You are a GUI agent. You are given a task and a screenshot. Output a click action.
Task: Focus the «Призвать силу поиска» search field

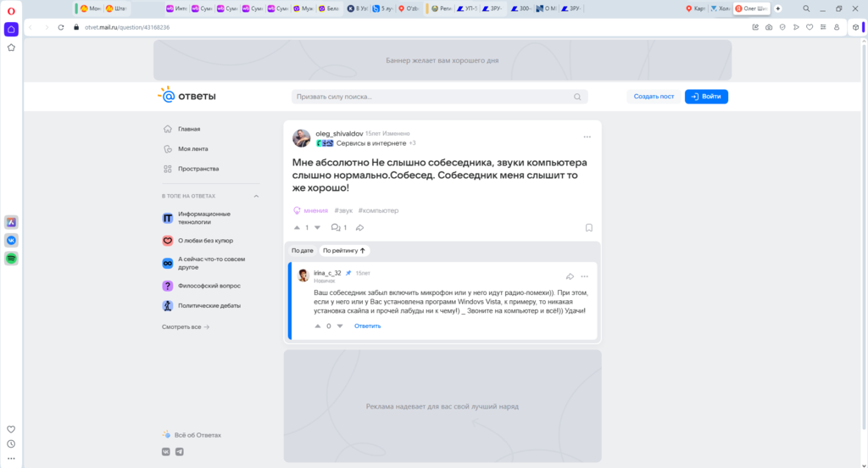[x=432, y=97]
